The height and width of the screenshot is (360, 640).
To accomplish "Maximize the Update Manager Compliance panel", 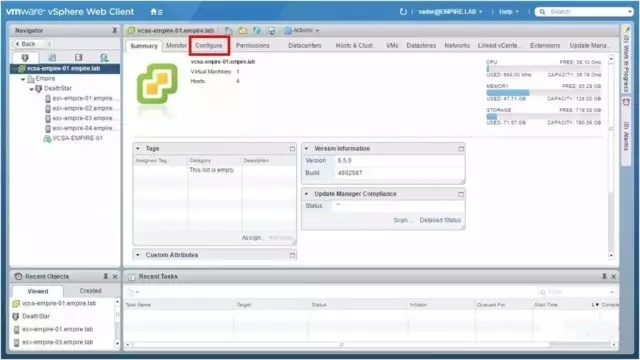I will [461, 194].
